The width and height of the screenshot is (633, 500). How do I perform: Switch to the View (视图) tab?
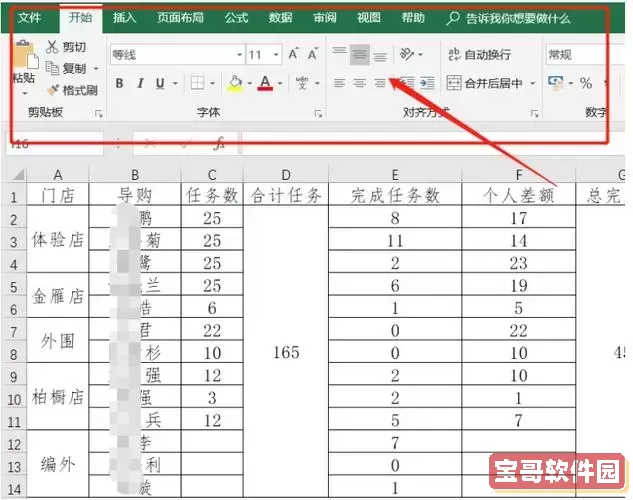(369, 18)
